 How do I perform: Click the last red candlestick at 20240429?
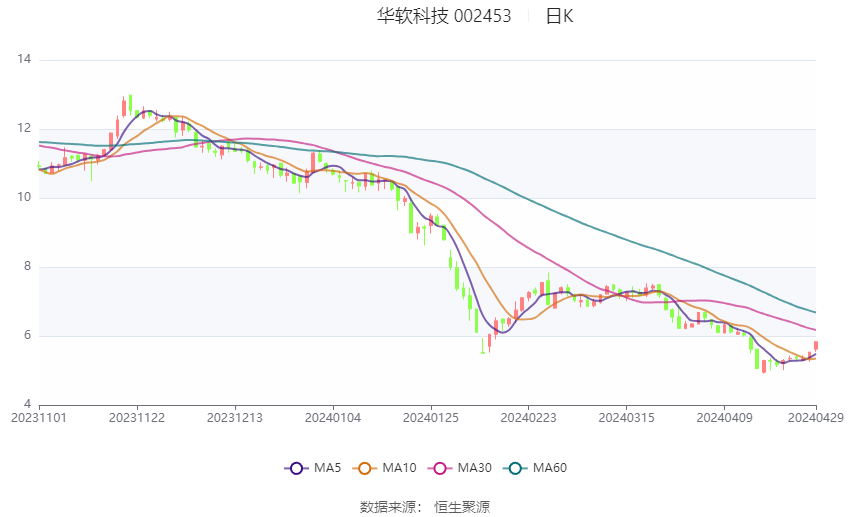click(816, 346)
